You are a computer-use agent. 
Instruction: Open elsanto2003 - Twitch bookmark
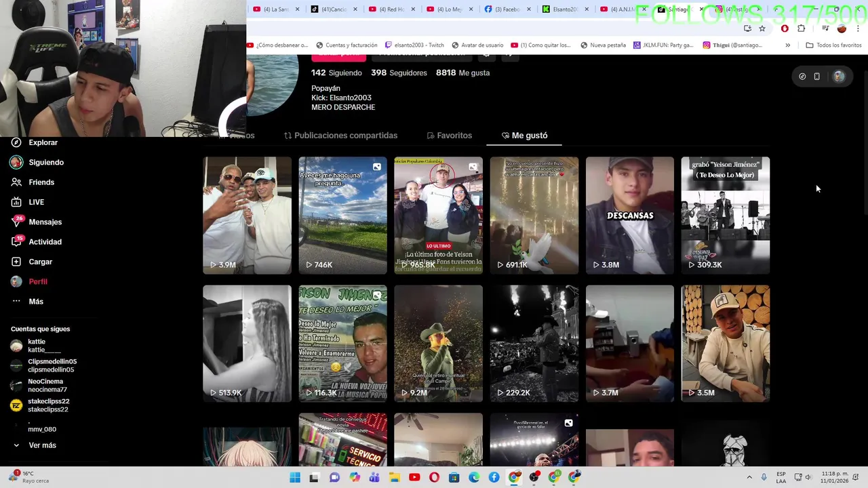(413, 45)
